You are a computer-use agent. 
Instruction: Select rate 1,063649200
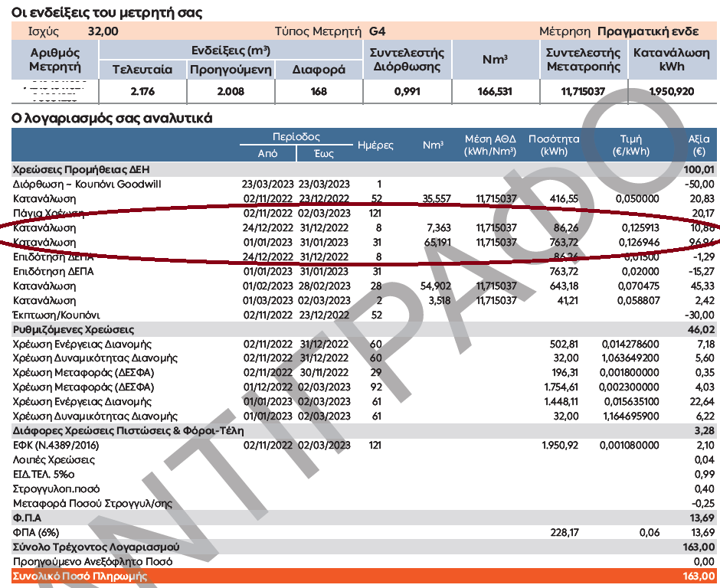click(x=630, y=358)
